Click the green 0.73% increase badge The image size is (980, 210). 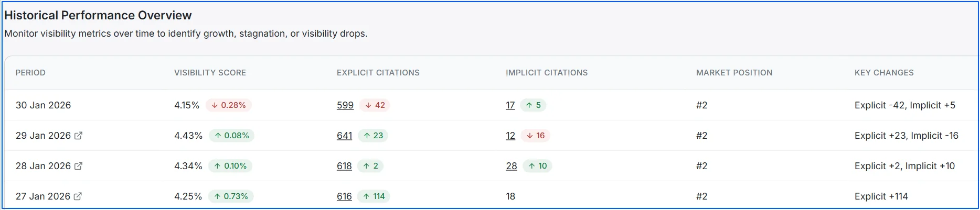tap(231, 196)
